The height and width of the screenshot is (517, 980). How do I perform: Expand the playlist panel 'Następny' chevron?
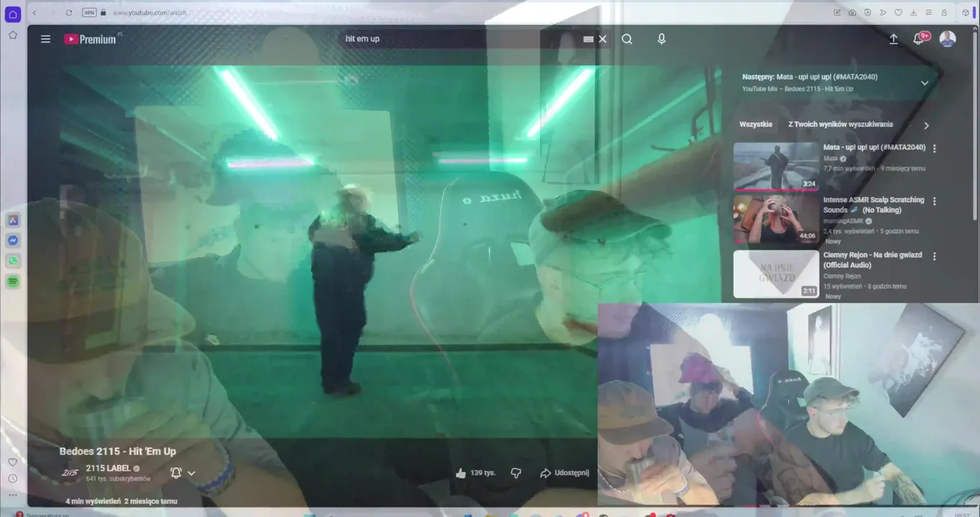pos(925,83)
